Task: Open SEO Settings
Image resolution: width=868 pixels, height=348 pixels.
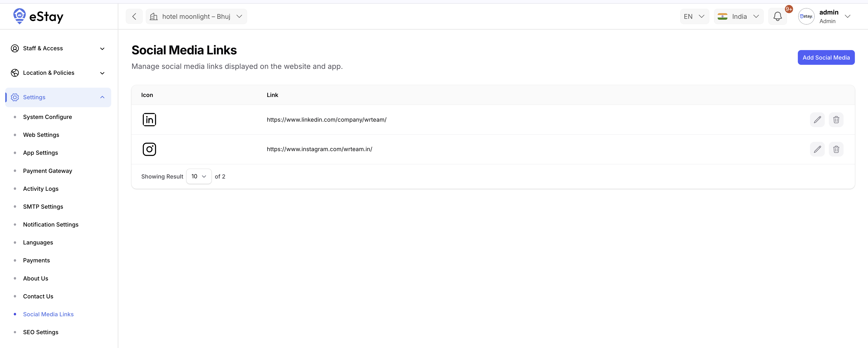Action: [x=41, y=332]
